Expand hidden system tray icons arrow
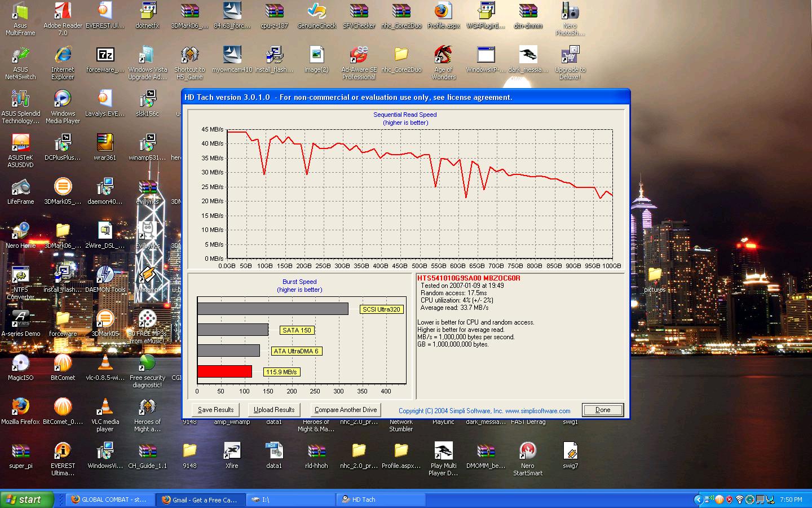This screenshot has height=508, width=812. (698, 500)
